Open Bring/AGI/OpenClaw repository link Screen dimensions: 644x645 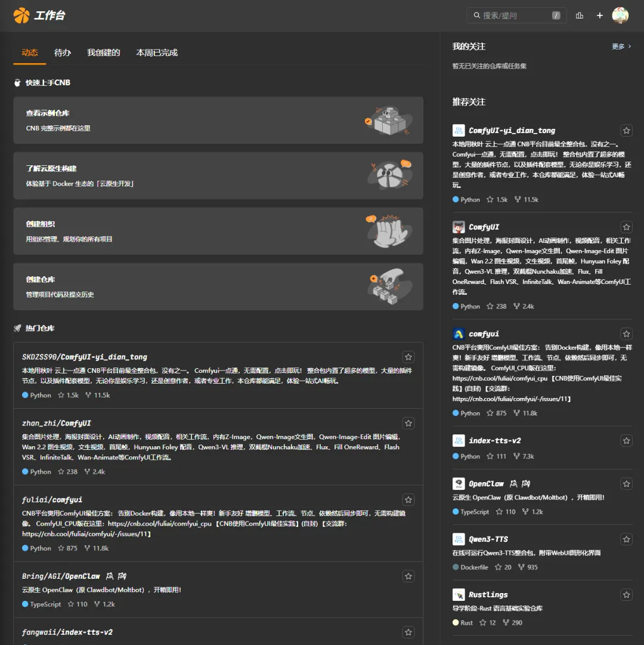[61, 576]
